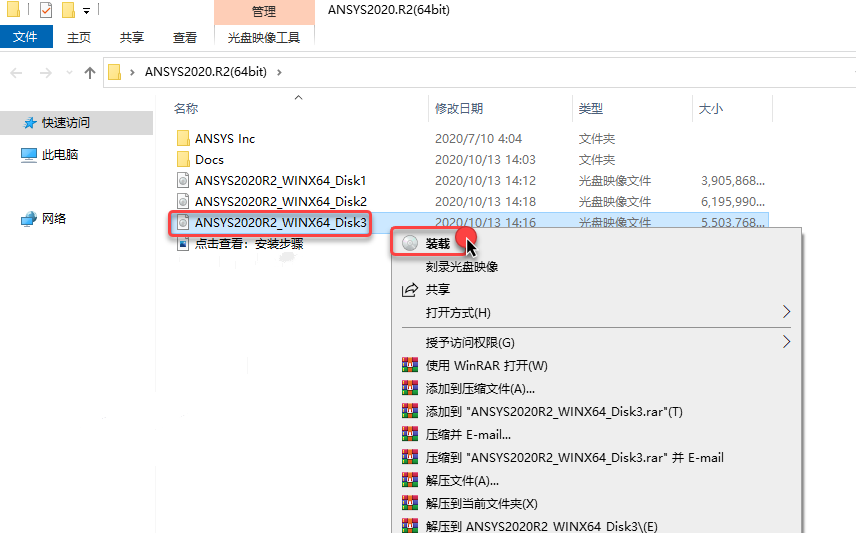
Task: Click 2020/10/13 14:03 date of Docs
Action: point(485,159)
